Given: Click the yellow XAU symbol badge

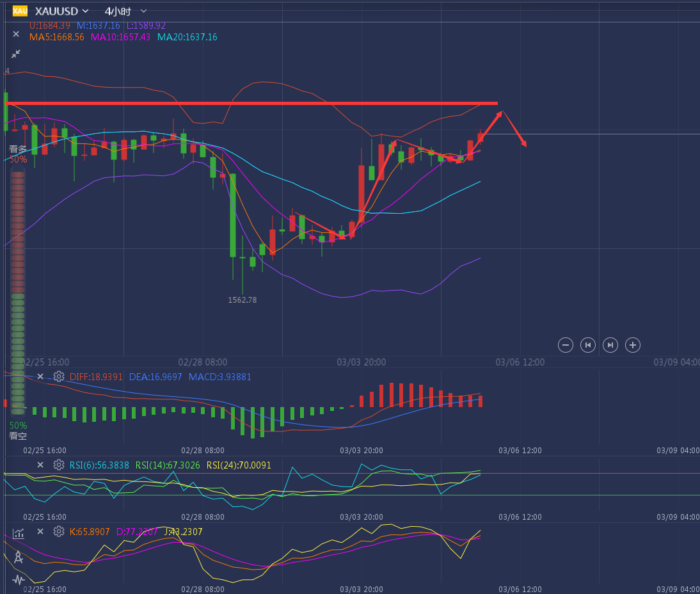Looking at the screenshot, I should pos(20,11).
